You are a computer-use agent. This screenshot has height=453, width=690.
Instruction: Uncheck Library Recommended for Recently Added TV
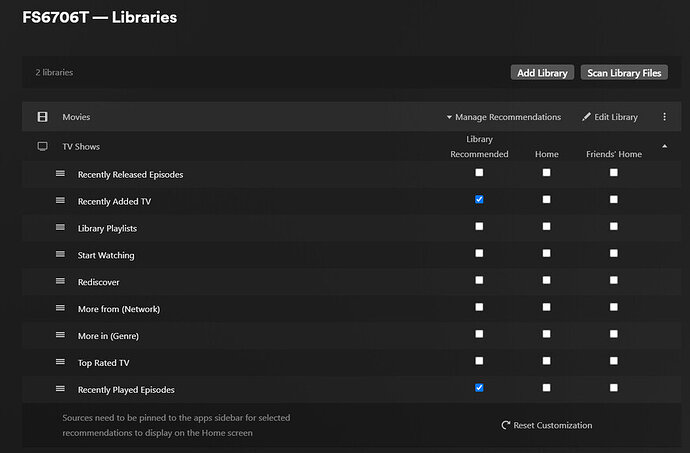479,200
